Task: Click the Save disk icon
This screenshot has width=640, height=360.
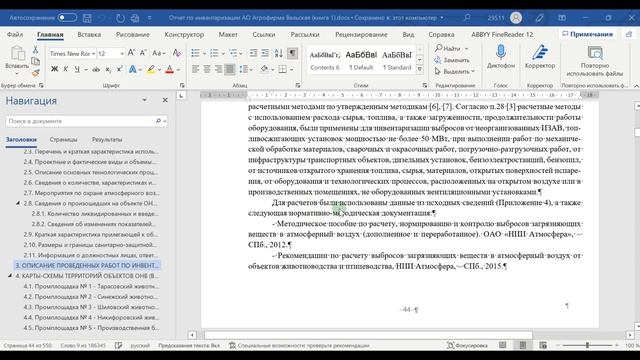Action: click(87, 18)
